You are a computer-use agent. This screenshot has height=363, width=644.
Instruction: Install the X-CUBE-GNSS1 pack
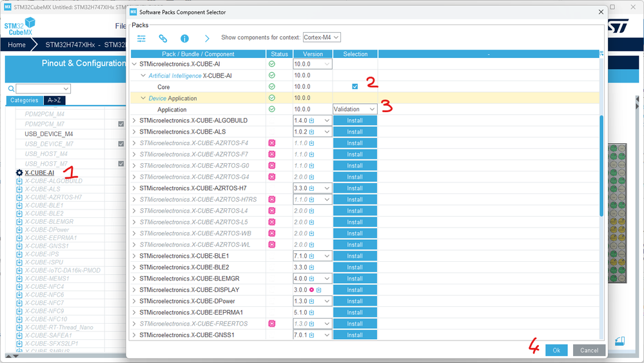coord(355,335)
